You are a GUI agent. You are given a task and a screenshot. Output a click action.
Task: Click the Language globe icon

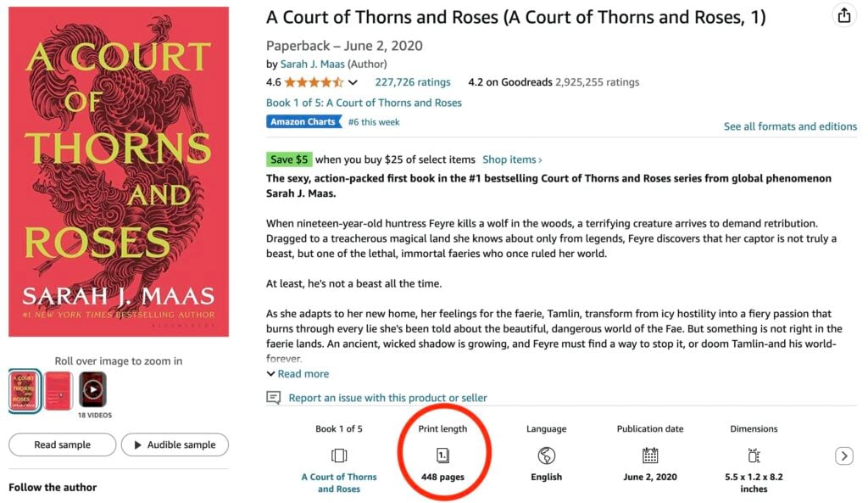coord(547,455)
